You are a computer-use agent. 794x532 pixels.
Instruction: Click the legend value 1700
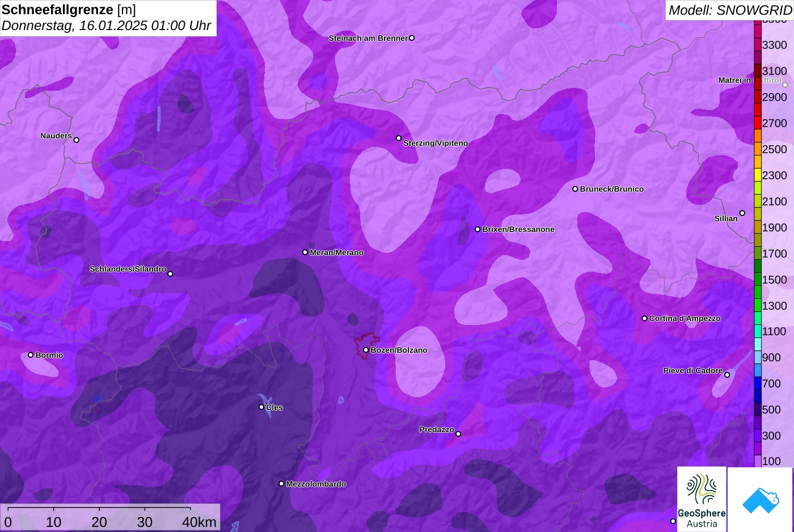point(775,254)
